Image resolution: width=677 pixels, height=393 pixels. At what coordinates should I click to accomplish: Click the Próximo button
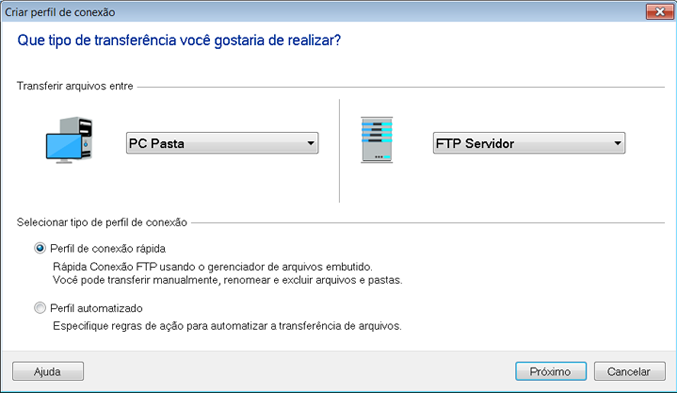point(550,371)
